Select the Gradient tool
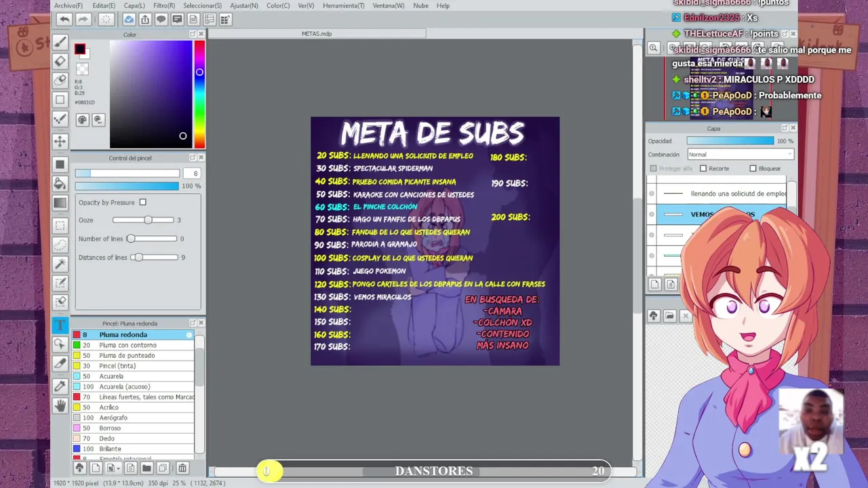Screen dimensions: 868x488 (60, 203)
